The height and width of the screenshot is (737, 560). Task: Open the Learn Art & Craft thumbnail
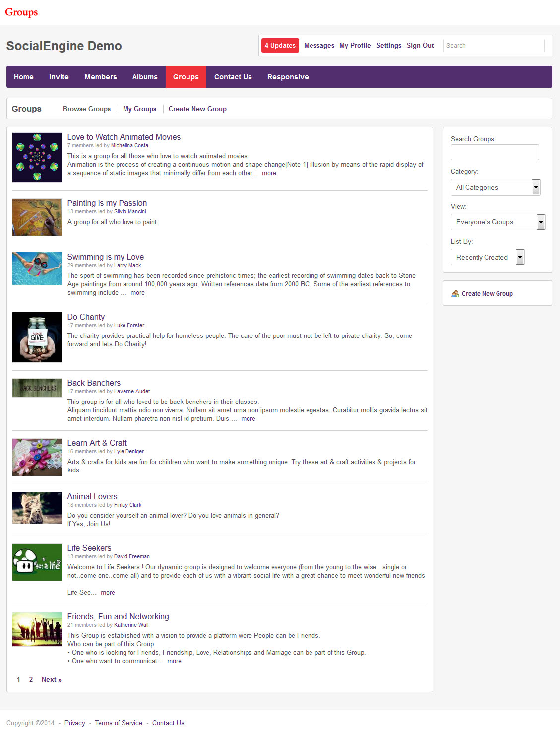[37, 457]
